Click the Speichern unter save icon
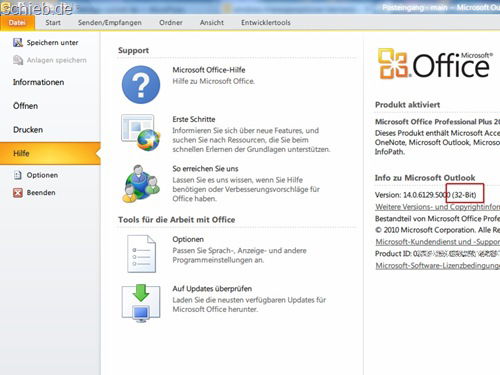This screenshot has height=375, width=500. (18, 43)
